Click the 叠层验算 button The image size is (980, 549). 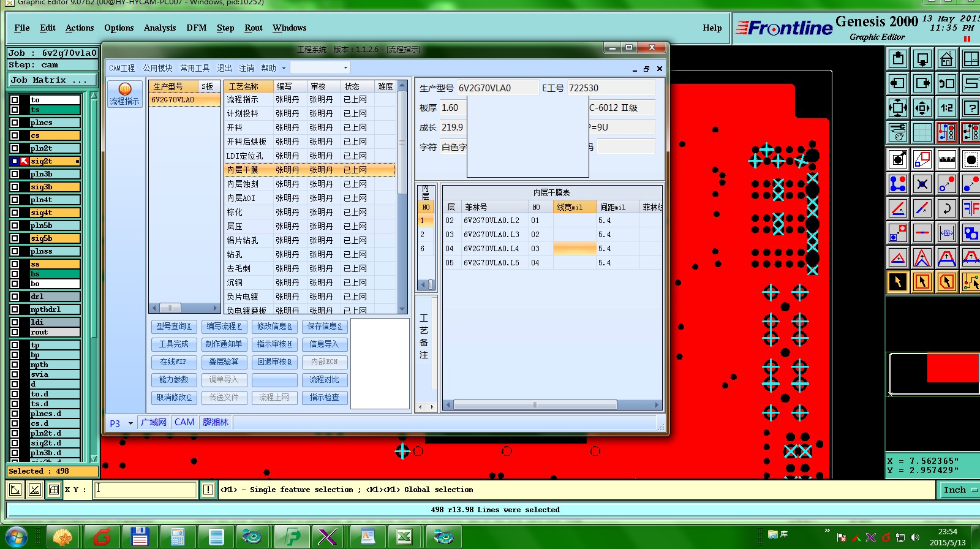[x=224, y=362]
